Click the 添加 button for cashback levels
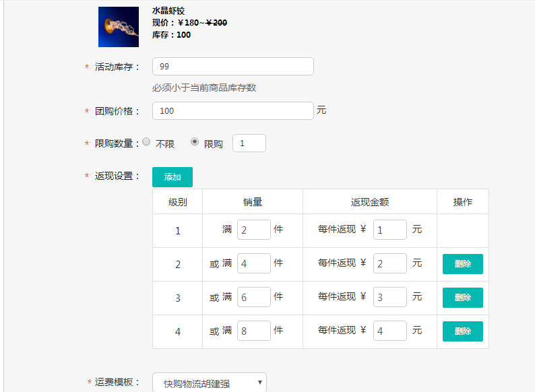This screenshot has width=535, height=392. point(172,177)
